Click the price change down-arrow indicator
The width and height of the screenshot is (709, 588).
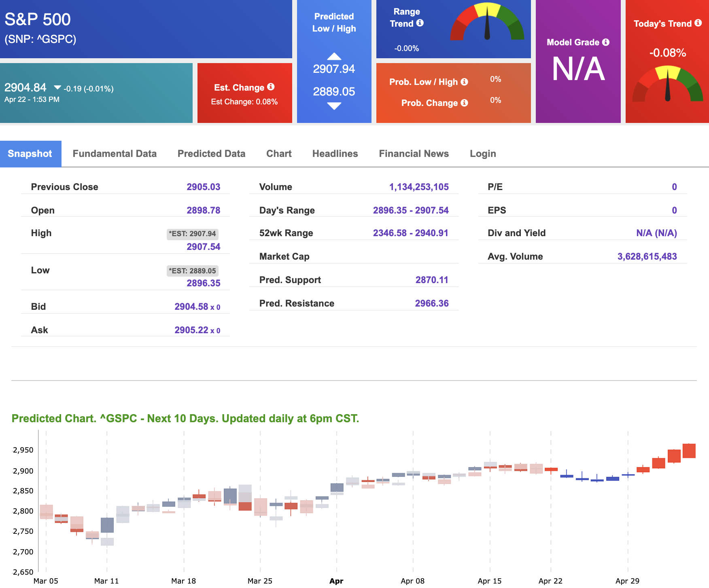pos(57,87)
